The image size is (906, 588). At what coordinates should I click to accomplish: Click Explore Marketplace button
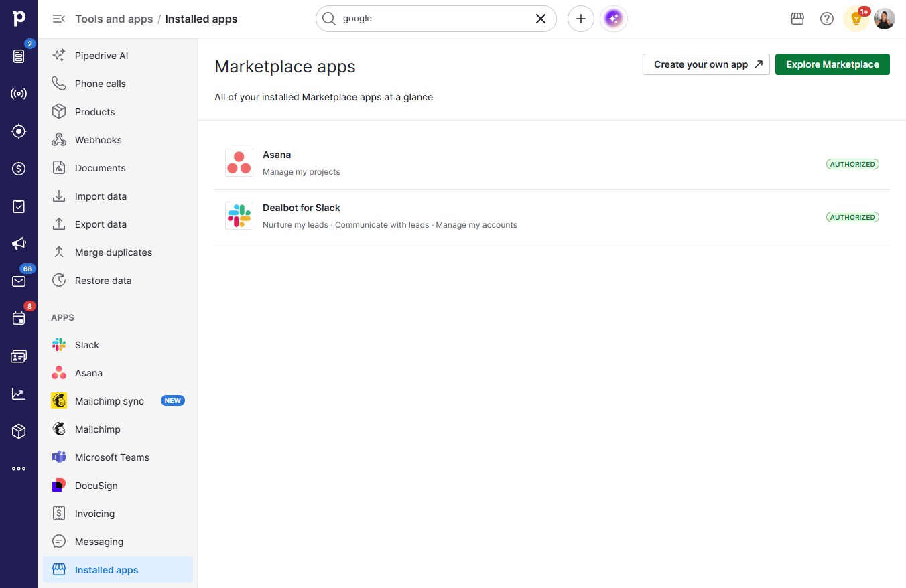832,64
